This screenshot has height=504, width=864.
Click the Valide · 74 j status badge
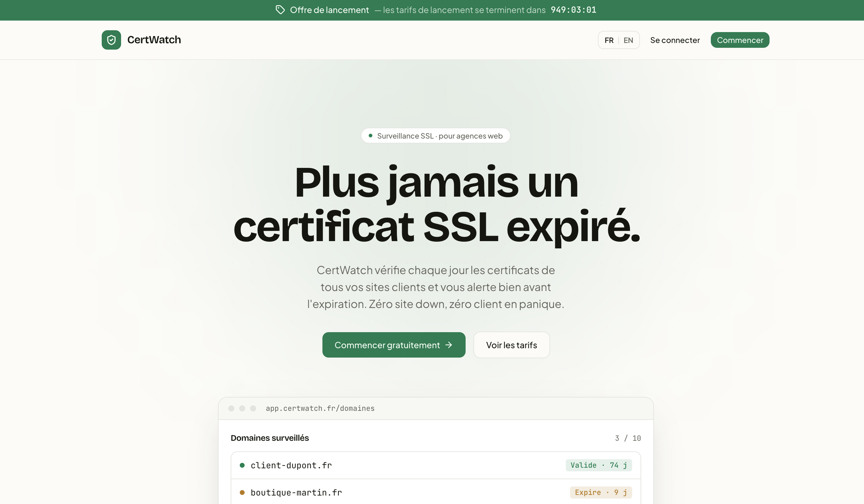pyautogui.click(x=599, y=465)
